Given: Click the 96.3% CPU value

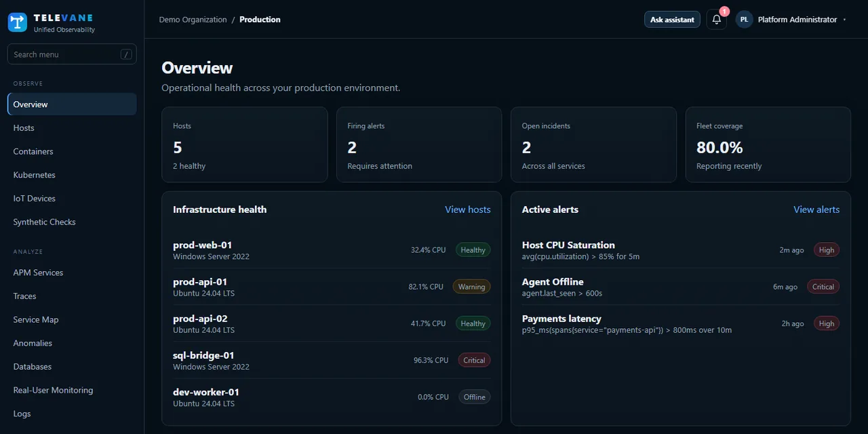Looking at the screenshot, I should click(431, 360).
